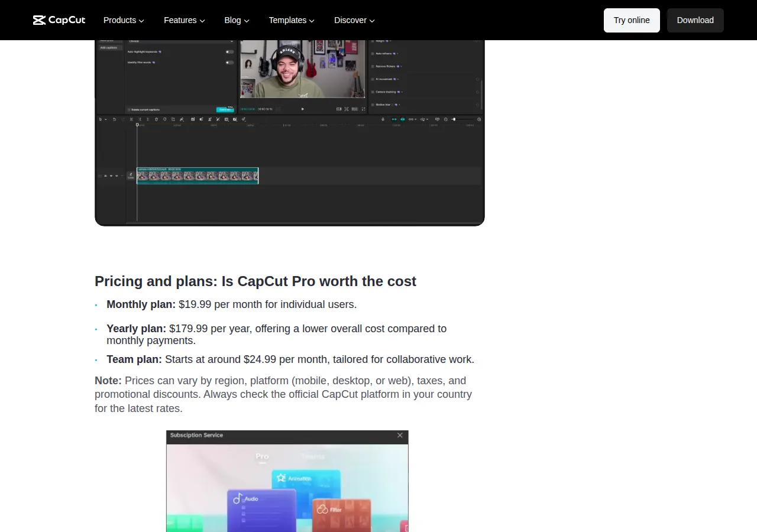Click the teal Generate captions button
This screenshot has height=532, width=757.
point(225,110)
